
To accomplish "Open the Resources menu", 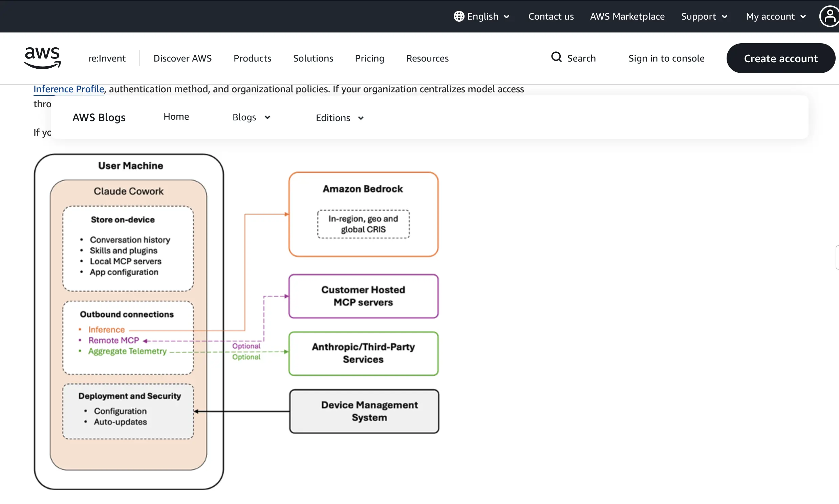I will pyautogui.click(x=427, y=59).
